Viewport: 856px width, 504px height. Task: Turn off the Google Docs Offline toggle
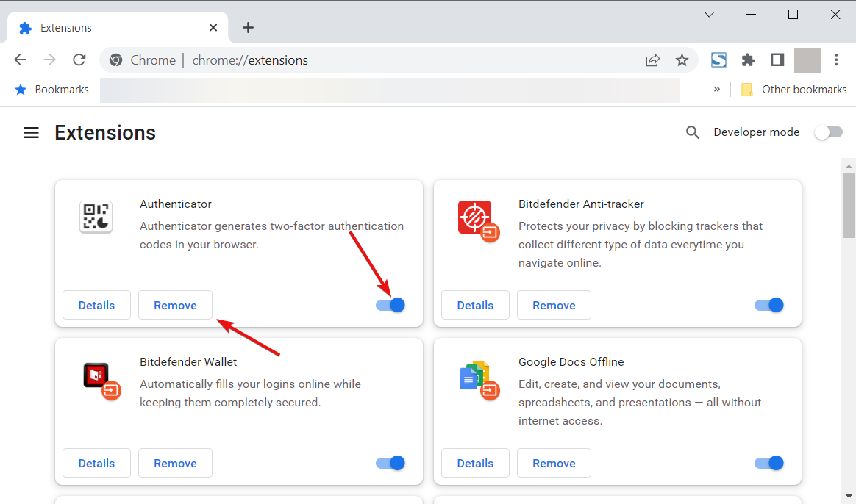[x=769, y=463]
